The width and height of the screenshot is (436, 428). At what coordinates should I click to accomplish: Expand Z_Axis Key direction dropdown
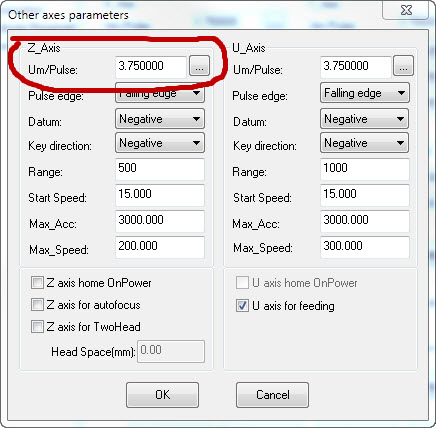click(160, 143)
